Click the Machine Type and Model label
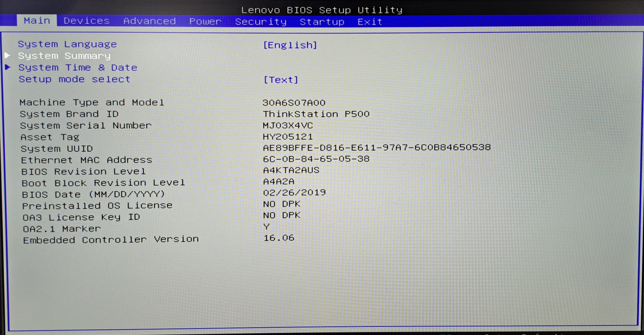644x335 pixels. 92,102
